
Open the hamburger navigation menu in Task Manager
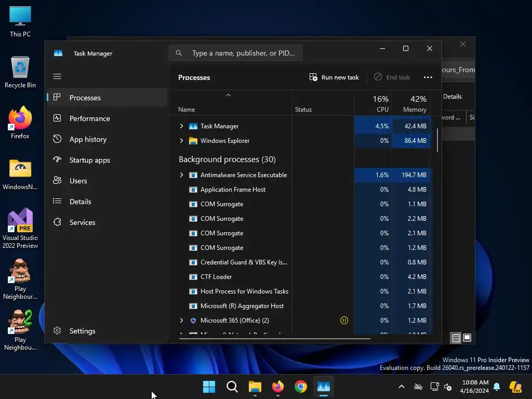point(57,76)
